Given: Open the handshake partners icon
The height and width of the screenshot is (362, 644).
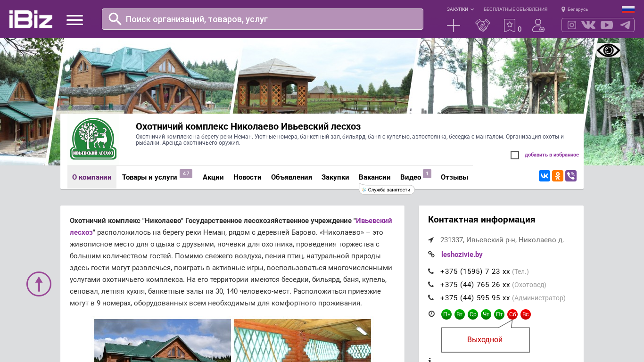Looking at the screenshot, I should tap(483, 25).
